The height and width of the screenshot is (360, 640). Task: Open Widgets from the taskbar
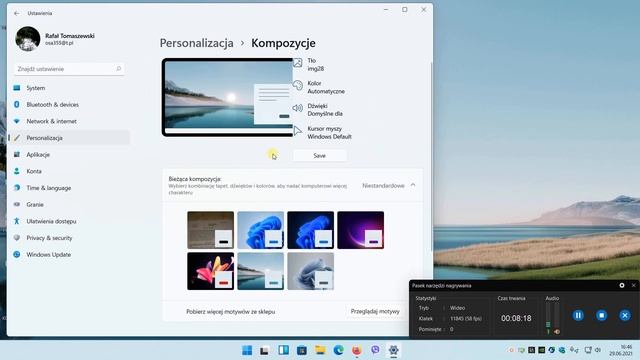tap(283, 350)
